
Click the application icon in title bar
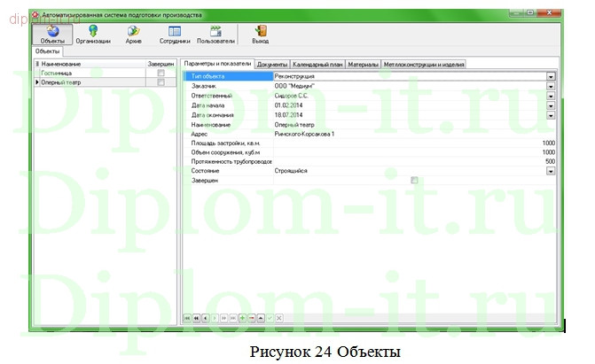[x=35, y=15]
